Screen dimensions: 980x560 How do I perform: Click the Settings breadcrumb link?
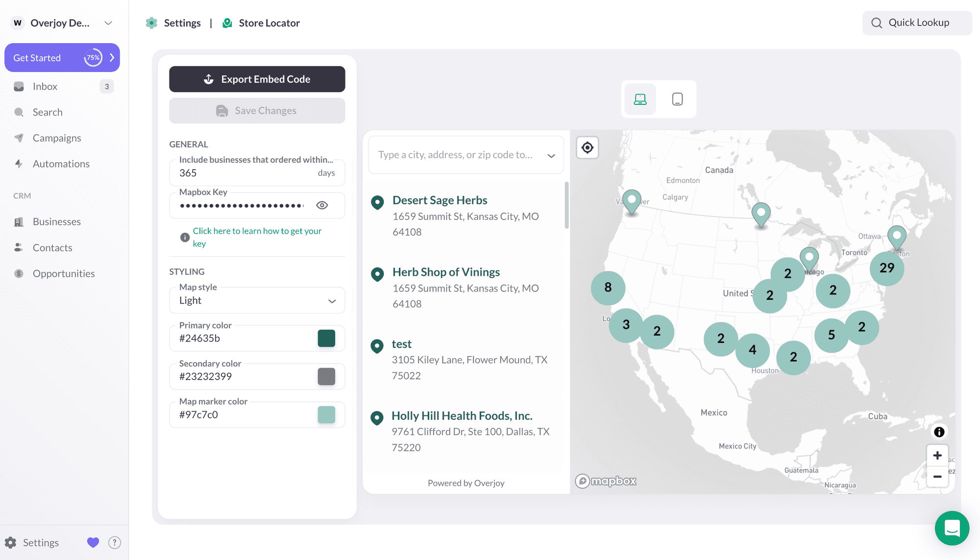coord(182,23)
